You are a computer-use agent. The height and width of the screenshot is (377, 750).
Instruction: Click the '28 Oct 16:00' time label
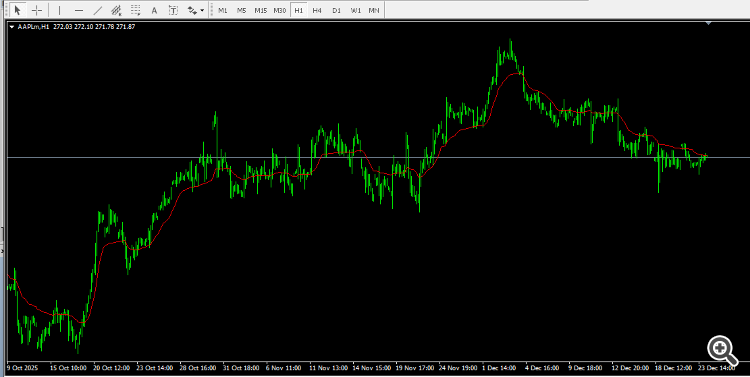[x=198, y=368]
